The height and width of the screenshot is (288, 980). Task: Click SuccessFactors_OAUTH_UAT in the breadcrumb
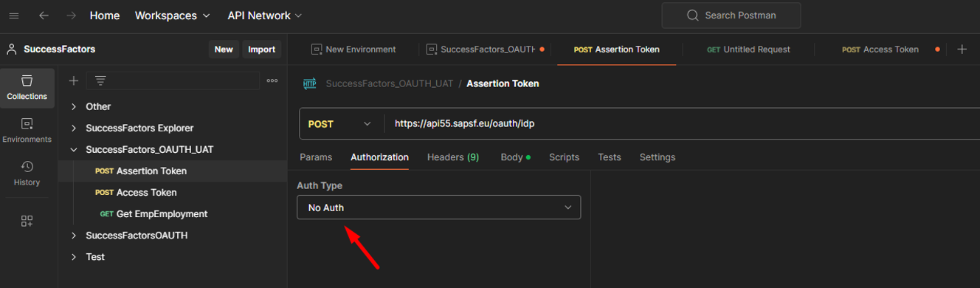(390, 83)
